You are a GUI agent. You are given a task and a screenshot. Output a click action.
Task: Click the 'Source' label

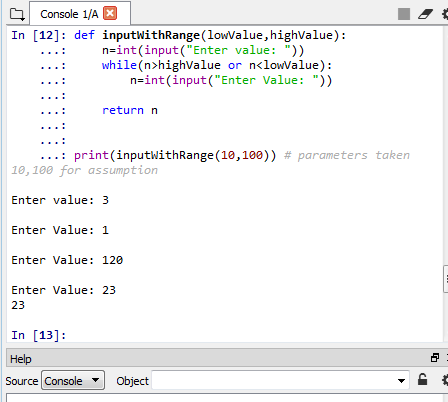(22, 381)
